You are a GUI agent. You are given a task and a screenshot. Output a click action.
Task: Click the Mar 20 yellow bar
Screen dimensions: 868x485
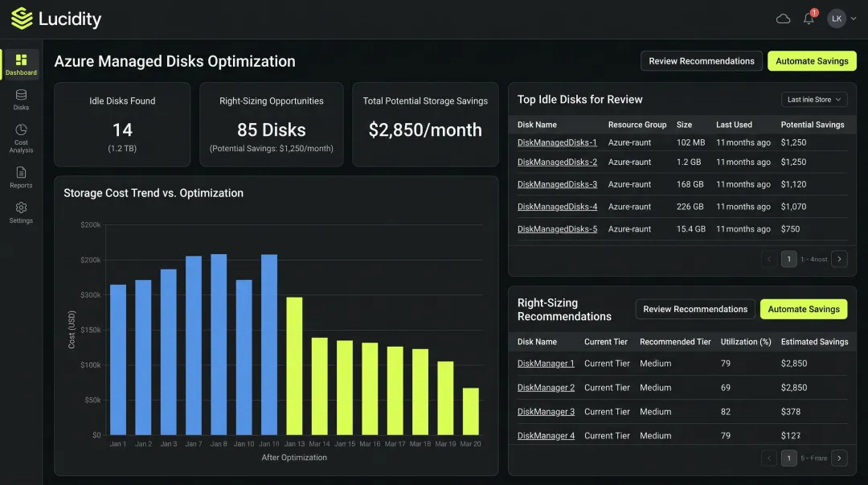470,411
